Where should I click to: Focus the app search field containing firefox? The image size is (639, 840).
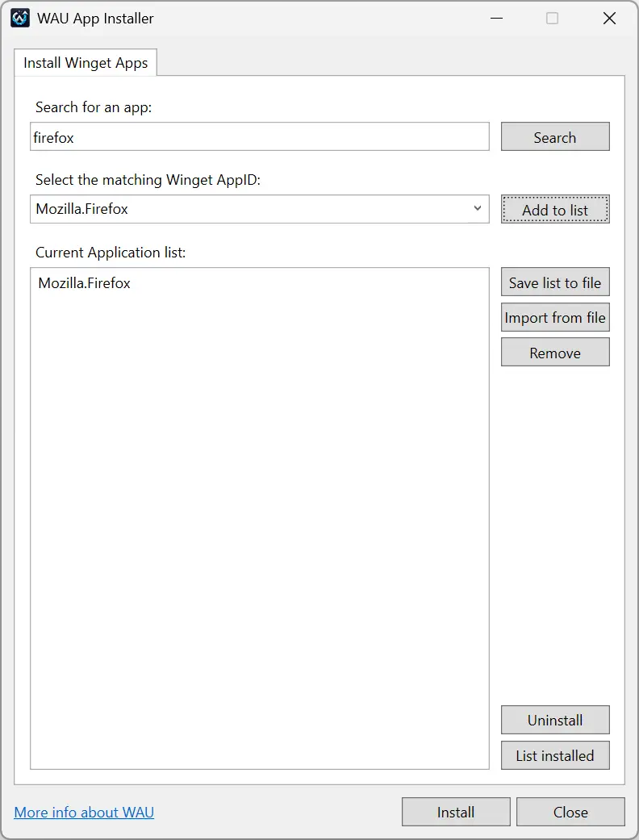coord(260,136)
